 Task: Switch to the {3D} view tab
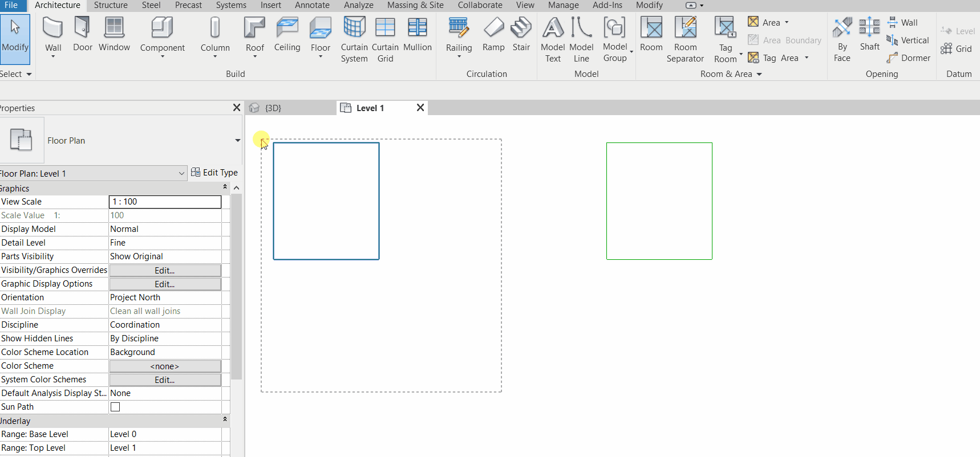pyautogui.click(x=273, y=108)
